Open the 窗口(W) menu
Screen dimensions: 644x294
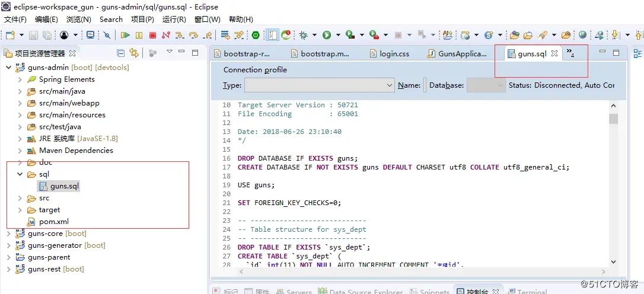(x=208, y=20)
